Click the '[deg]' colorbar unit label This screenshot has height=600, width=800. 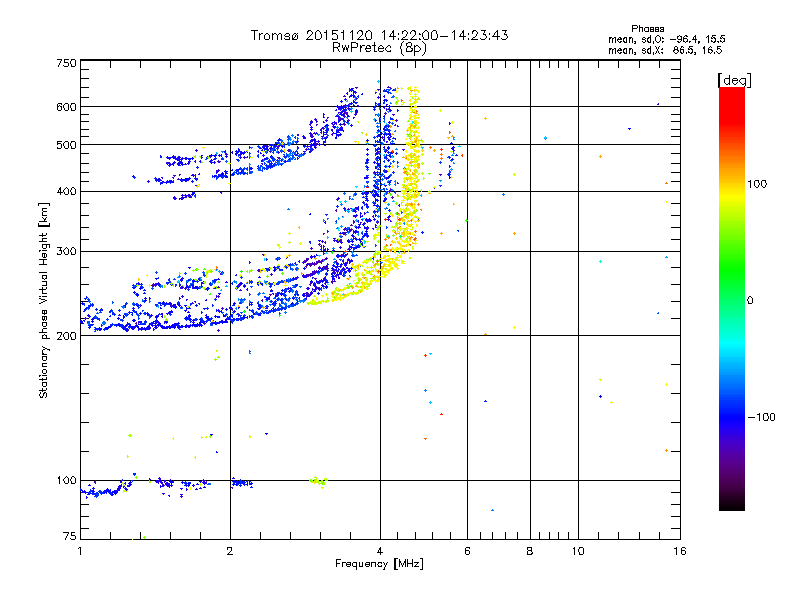coord(734,80)
